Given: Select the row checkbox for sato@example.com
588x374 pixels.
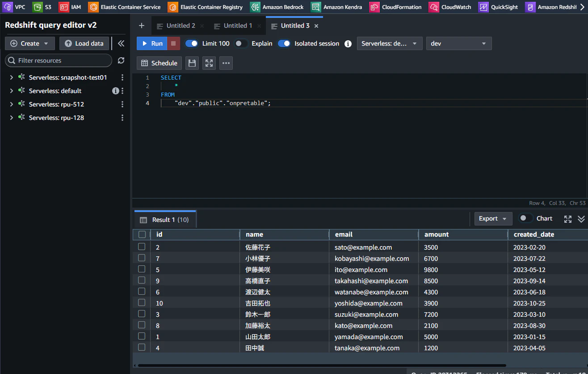Looking at the screenshot, I should pos(142,246).
